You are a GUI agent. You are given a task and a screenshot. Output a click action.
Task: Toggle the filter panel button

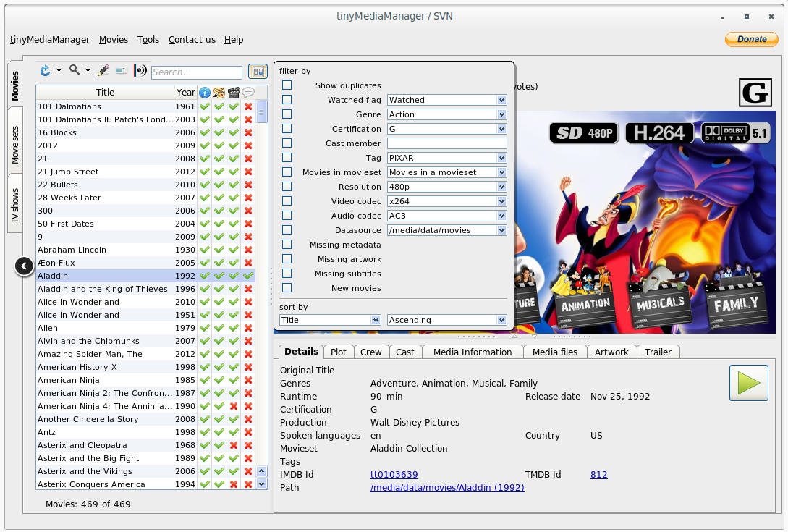(x=258, y=72)
